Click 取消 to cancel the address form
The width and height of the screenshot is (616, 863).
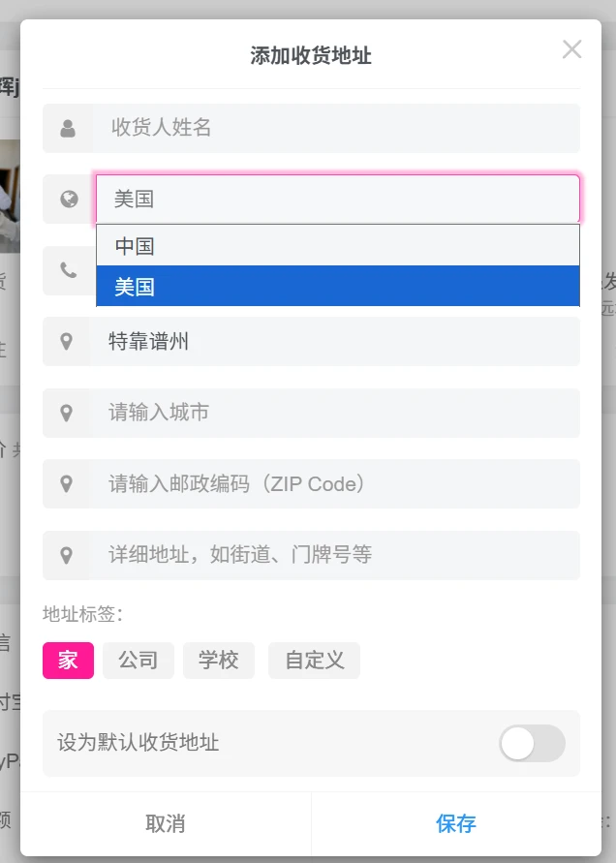166,822
